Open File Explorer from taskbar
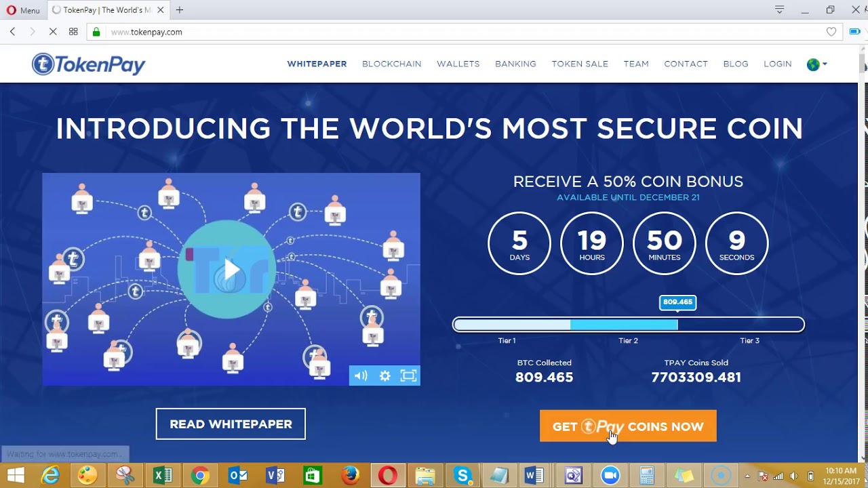The width and height of the screenshot is (868, 488). (425, 476)
